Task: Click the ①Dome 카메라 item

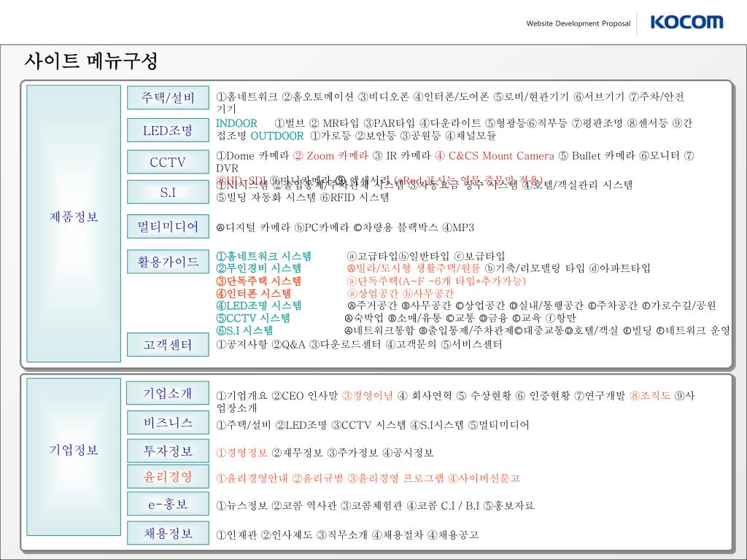Action: 252,156
